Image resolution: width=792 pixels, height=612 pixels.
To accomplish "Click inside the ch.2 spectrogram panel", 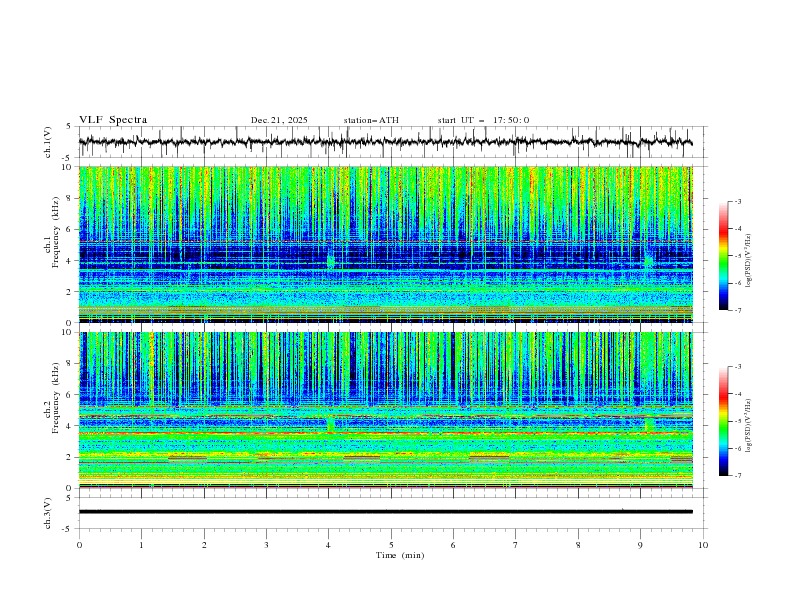I will 385,410.
